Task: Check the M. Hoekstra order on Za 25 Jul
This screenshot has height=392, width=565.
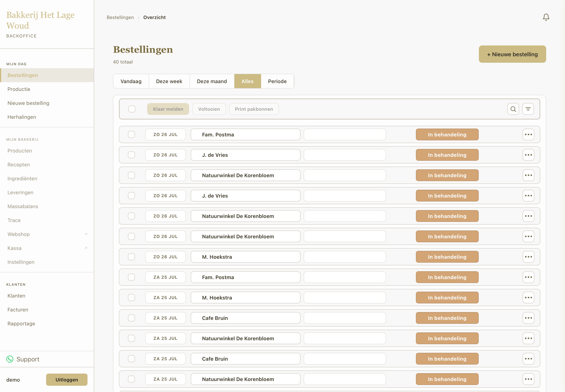Action: coord(131,298)
